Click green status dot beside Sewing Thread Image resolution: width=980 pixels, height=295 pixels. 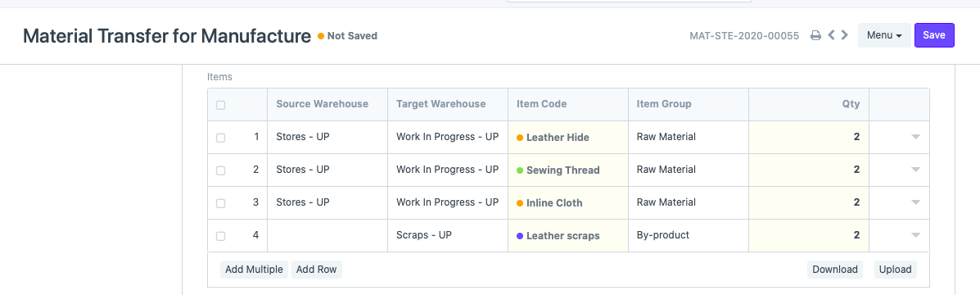(520, 170)
